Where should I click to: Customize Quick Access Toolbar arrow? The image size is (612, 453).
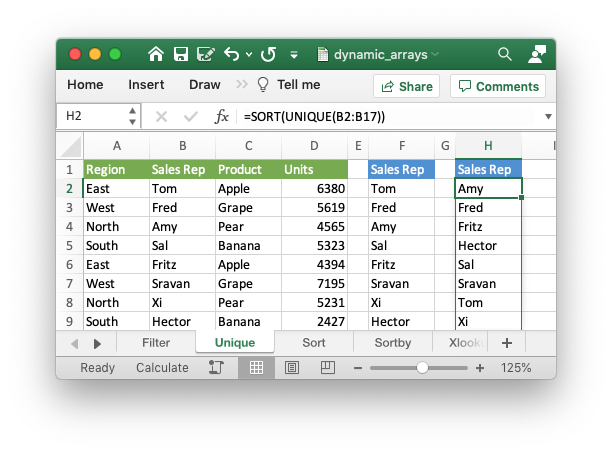point(294,55)
